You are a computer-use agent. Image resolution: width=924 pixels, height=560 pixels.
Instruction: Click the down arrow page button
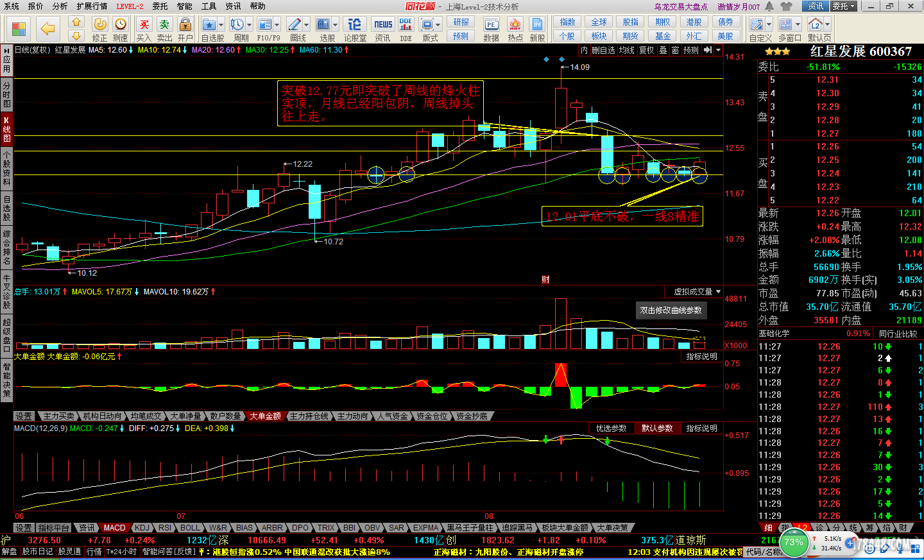coord(76,36)
